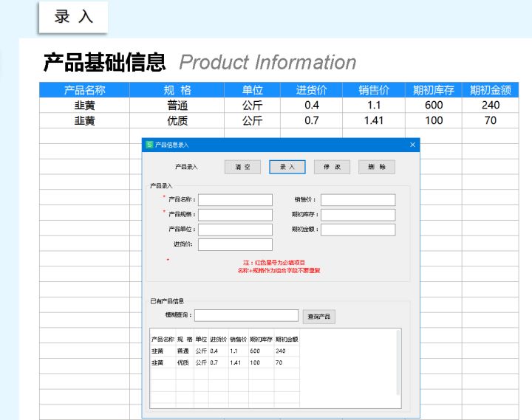This screenshot has height=420, width=532.
Task: Click the green S icon in dialog title
Action: coord(149,145)
